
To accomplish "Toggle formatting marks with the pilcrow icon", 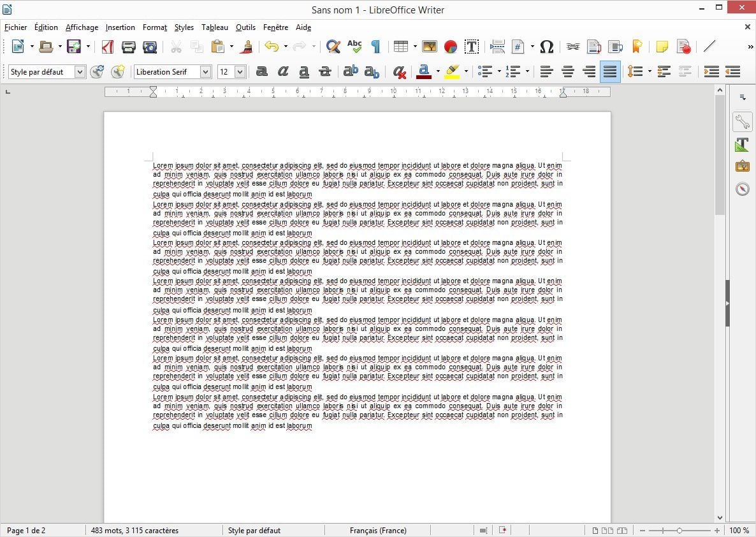I will pos(375,47).
